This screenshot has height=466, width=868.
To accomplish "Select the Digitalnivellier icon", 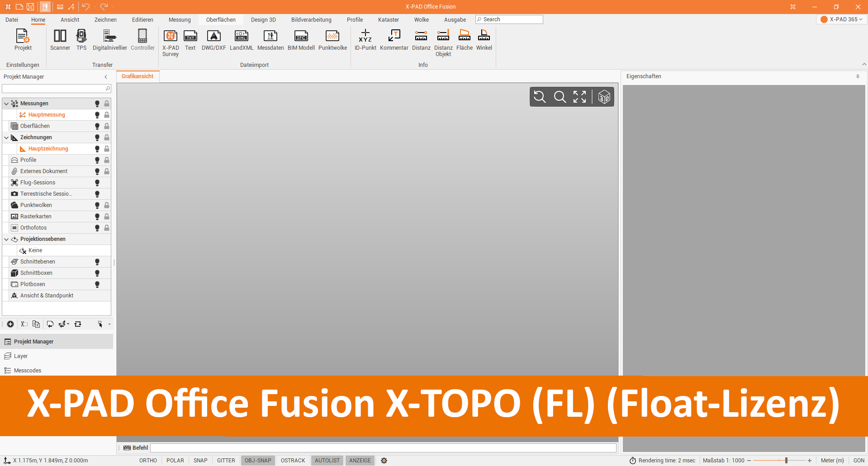I will click(109, 40).
